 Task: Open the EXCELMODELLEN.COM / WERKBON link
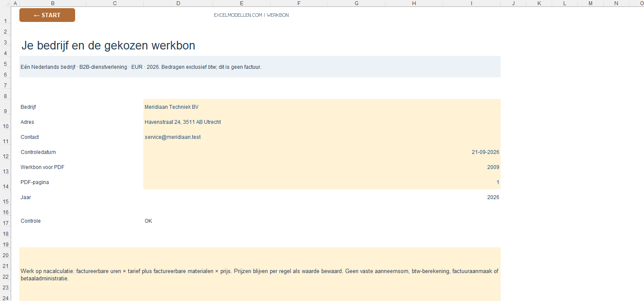point(251,15)
